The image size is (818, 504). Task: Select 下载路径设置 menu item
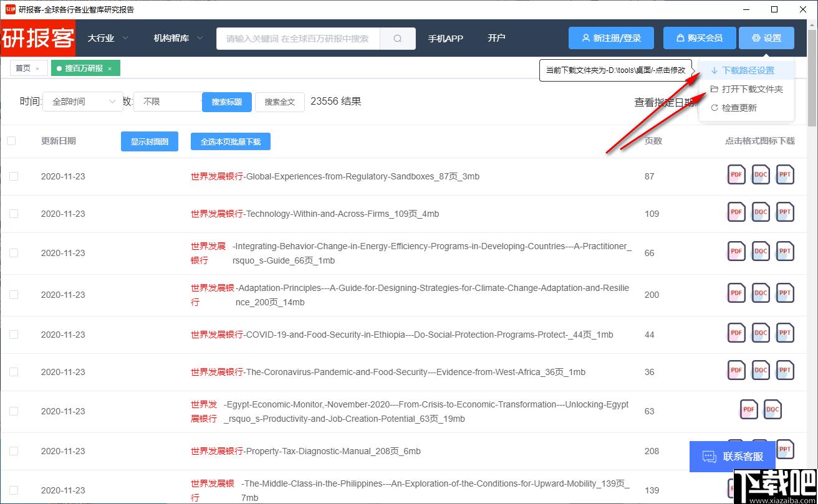pyautogui.click(x=746, y=70)
